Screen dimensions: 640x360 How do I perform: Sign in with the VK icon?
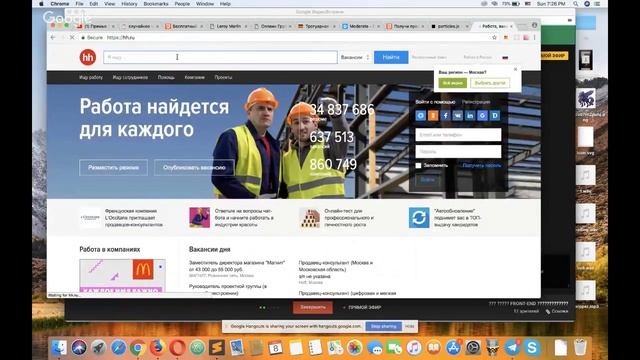pos(458,116)
